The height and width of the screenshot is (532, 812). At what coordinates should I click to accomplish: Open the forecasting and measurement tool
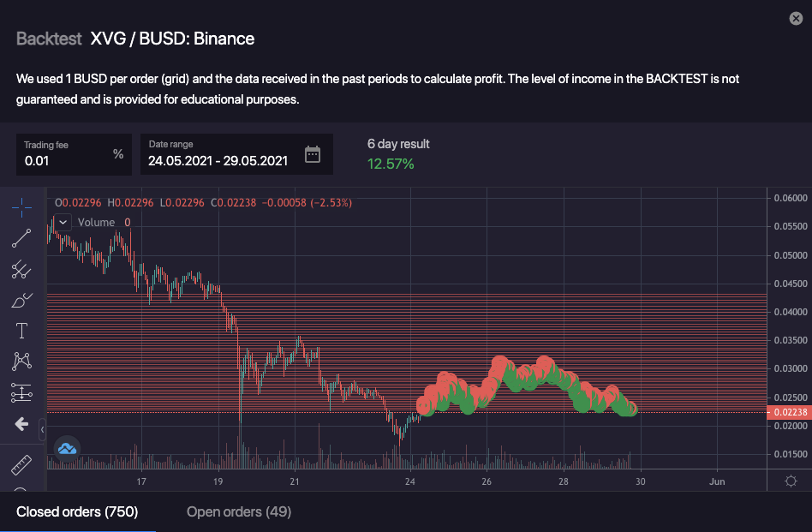(x=22, y=392)
